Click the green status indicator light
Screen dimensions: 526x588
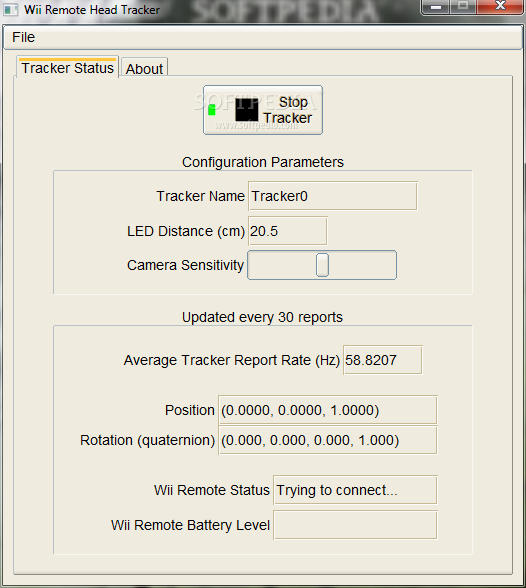(212, 110)
